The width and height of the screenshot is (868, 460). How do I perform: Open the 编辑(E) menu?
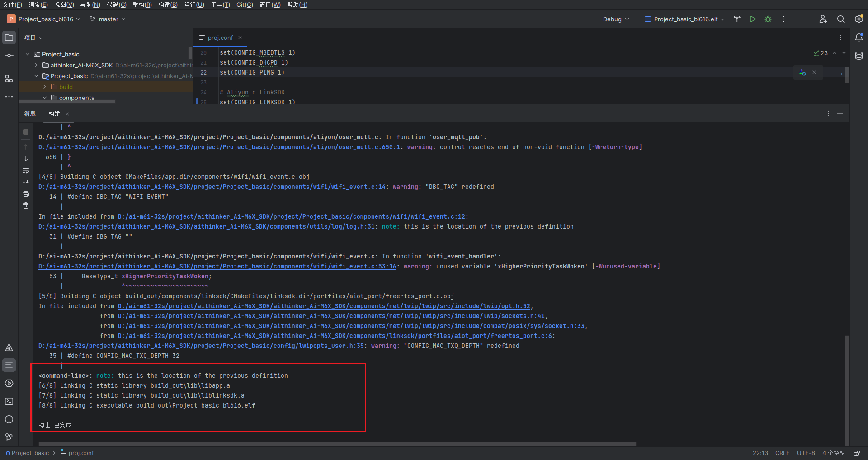click(x=38, y=5)
